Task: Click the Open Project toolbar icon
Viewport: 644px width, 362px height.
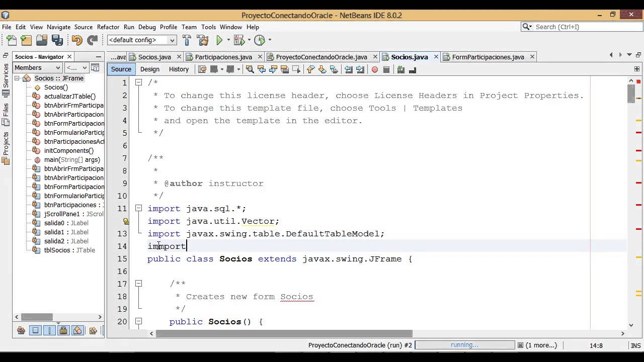Action: 42,40
